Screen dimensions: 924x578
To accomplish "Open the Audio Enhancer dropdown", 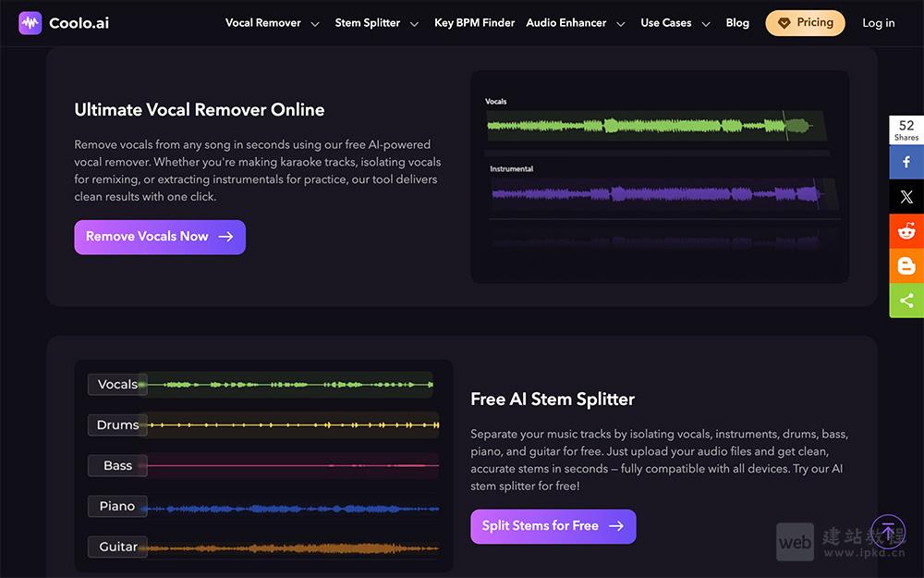I will pos(620,24).
